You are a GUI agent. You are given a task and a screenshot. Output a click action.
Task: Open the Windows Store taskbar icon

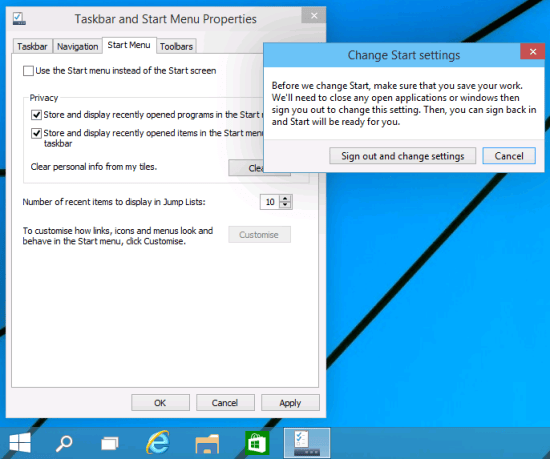tap(257, 443)
